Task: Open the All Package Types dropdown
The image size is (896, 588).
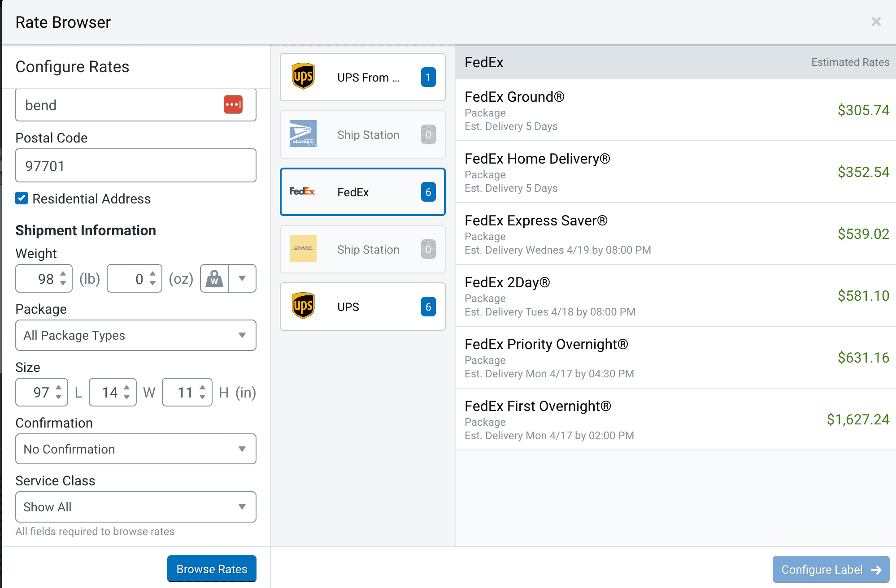Action: [136, 335]
